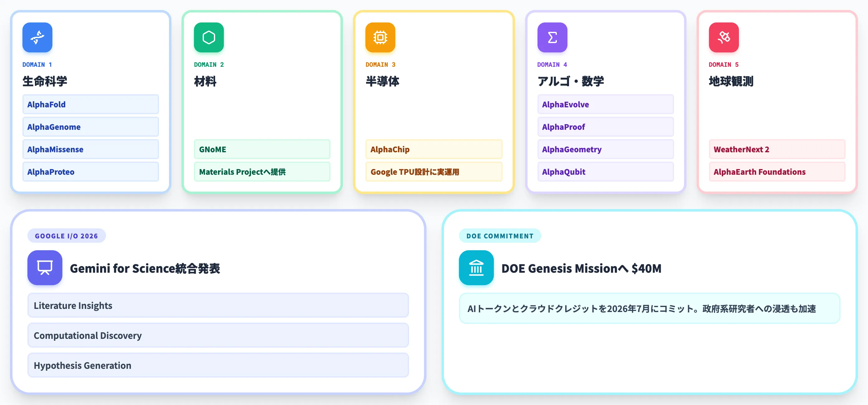This screenshot has width=868, height=405.
Task: Click the AIトークンとクラウドクレジット description box
Action: coord(649,308)
